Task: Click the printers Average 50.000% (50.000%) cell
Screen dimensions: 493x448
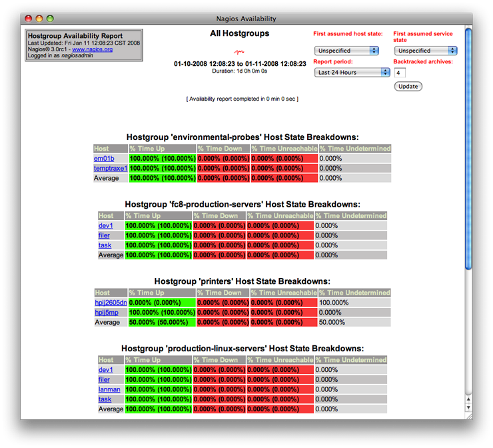Action: (x=163, y=322)
